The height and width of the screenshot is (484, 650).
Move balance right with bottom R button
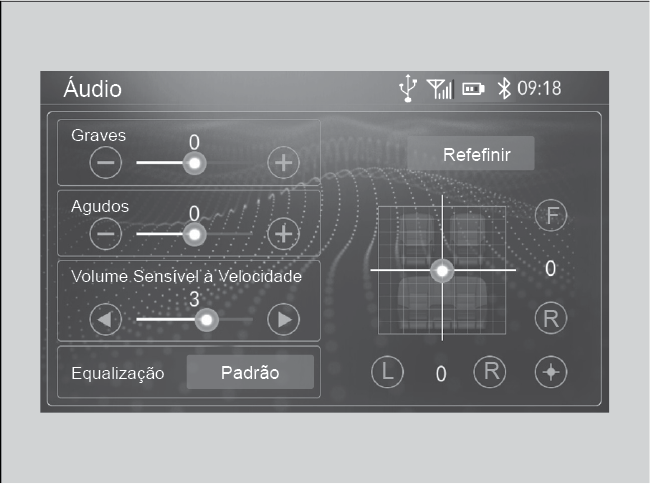coord(490,372)
